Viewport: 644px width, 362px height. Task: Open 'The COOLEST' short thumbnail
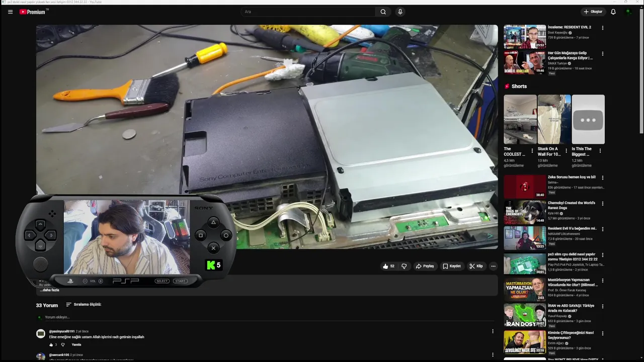point(520,120)
